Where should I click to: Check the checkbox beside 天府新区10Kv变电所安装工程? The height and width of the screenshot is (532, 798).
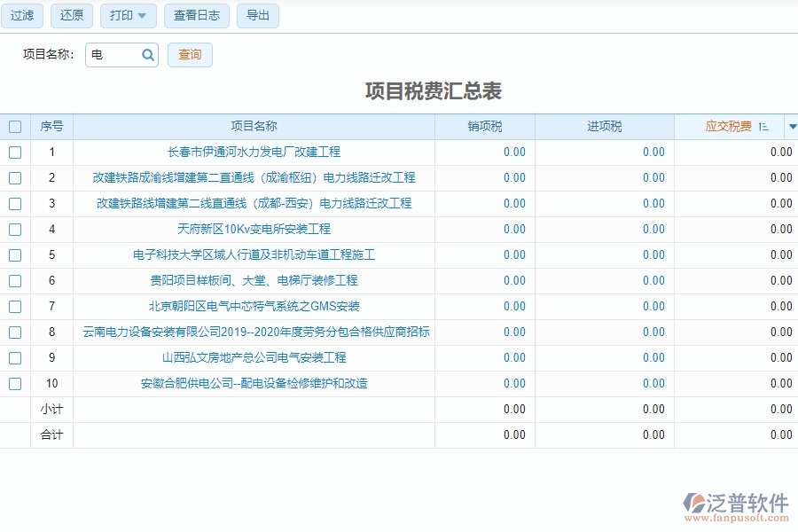point(14,229)
